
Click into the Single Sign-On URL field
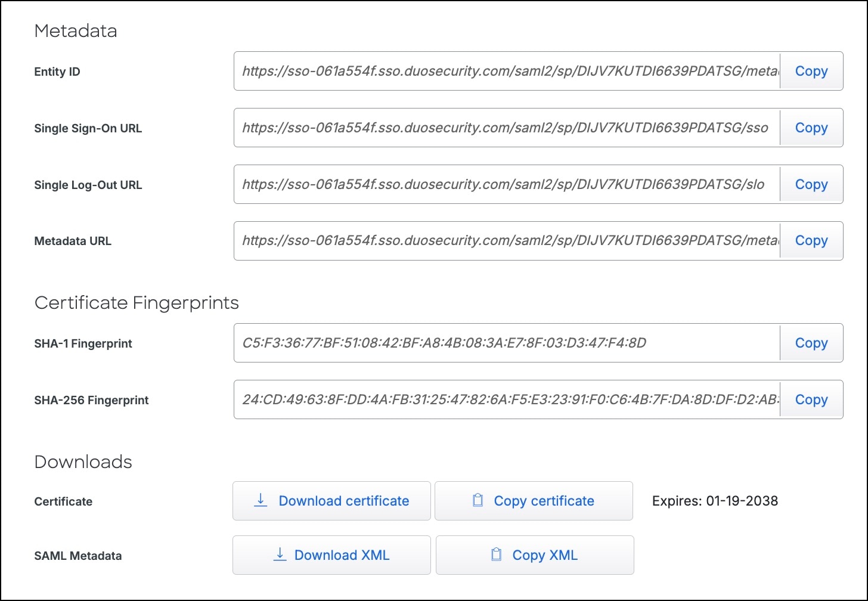coord(507,128)
